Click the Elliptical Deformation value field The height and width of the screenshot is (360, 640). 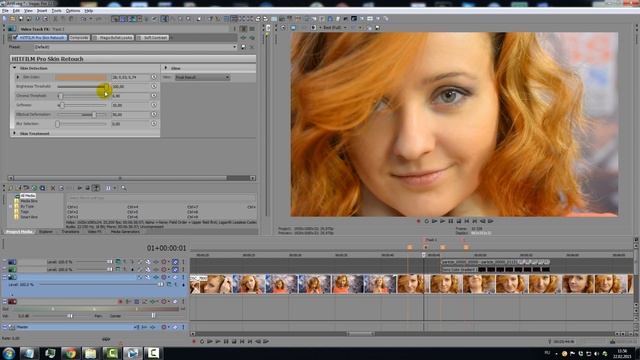tap(130, 115)
